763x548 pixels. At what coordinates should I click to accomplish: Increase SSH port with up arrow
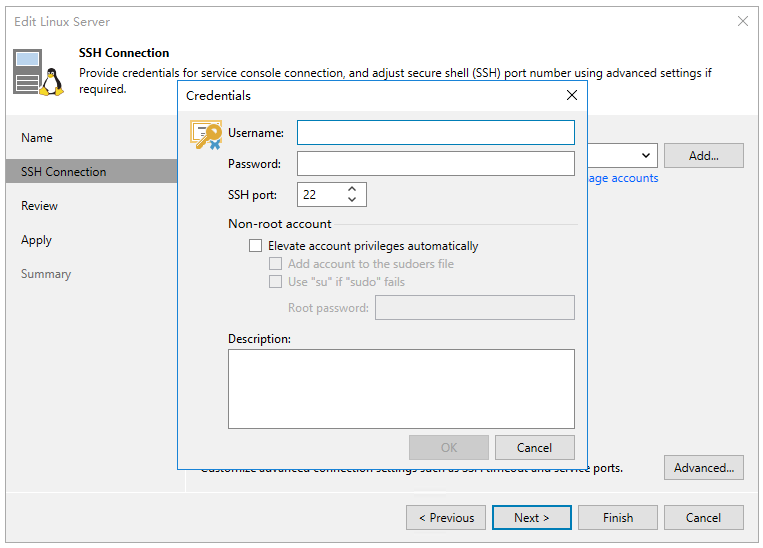click(x=352, y=189)
